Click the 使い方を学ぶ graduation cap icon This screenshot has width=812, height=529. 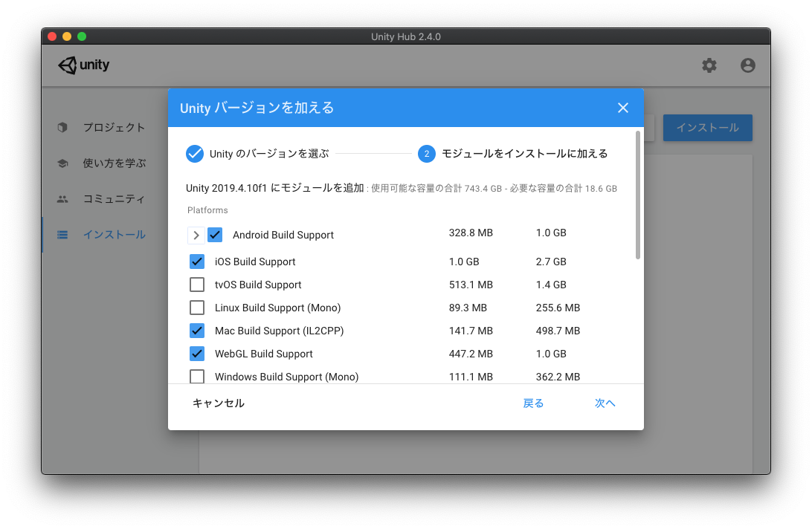pos(62,163)
